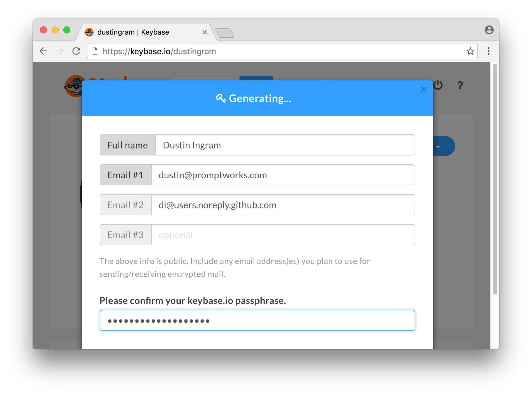Open Chrome's three-dot menu

(x=489, y=51)
